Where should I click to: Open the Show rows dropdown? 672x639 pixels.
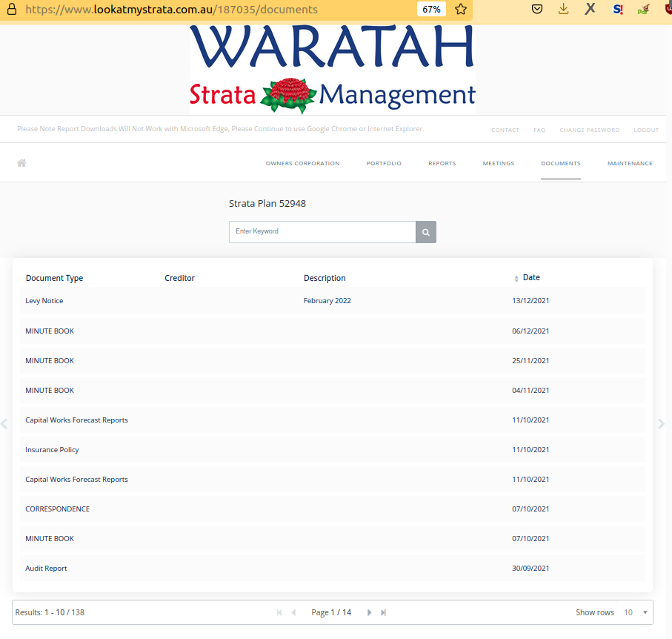[636, 612]
